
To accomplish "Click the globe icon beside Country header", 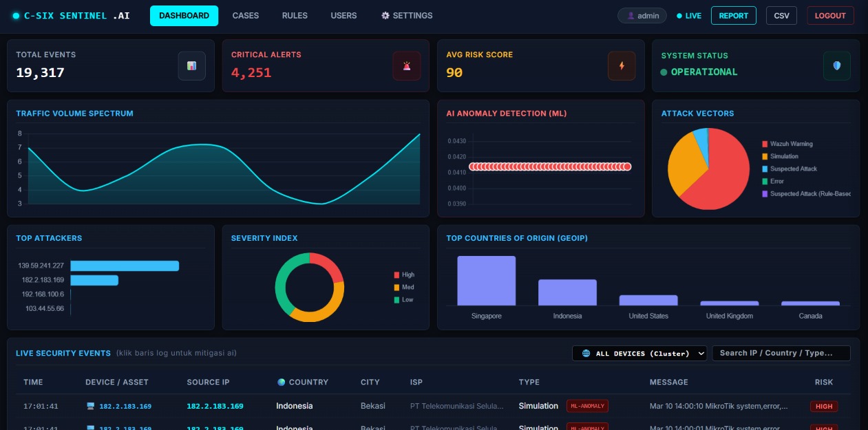I will pos(281,382).
